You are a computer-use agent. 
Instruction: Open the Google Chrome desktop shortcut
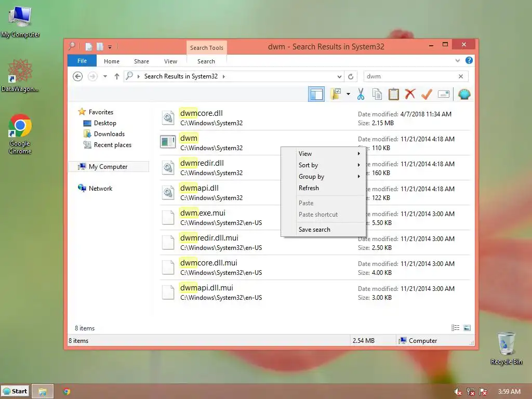[20, 134]
